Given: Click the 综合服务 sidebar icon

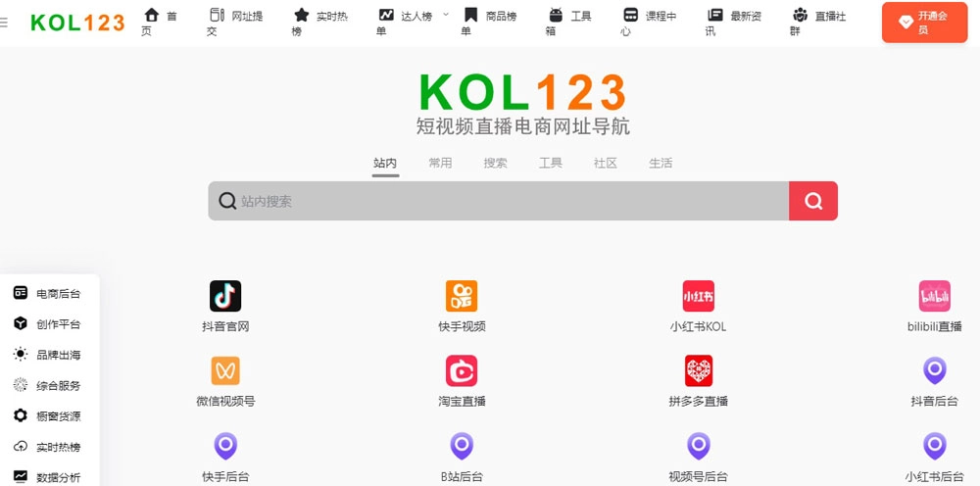Looking at the screenshot, I should pos(21,385).
